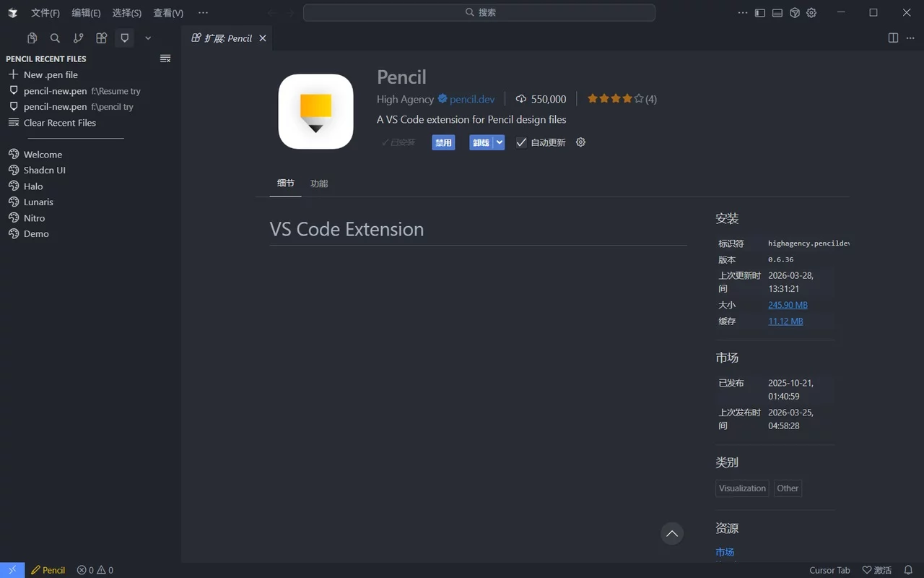Open the Source Control icon
The image size is (924, 578).
coord(78,38)
